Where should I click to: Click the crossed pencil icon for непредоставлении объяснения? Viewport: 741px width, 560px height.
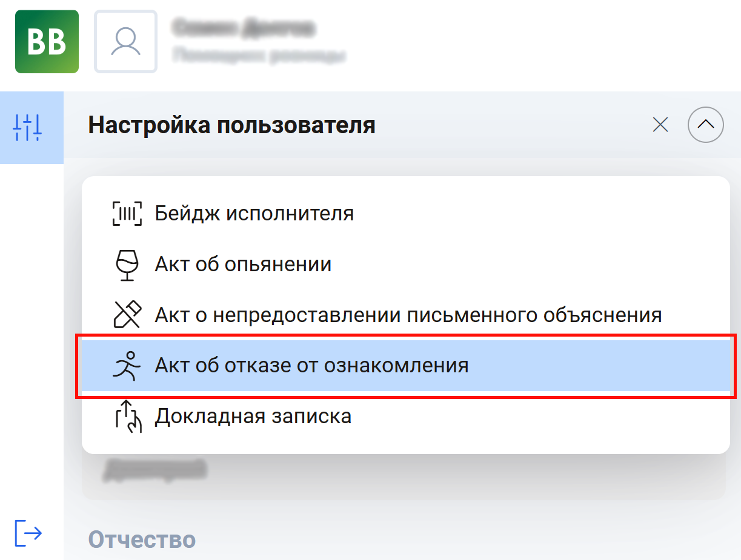coord(127,315)
